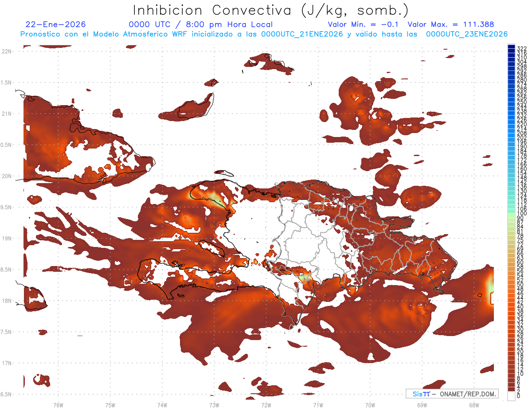
Task: Click the '0000 UTC / 8:00 pm Hora Local' text
Action: [x=200, y=24]
